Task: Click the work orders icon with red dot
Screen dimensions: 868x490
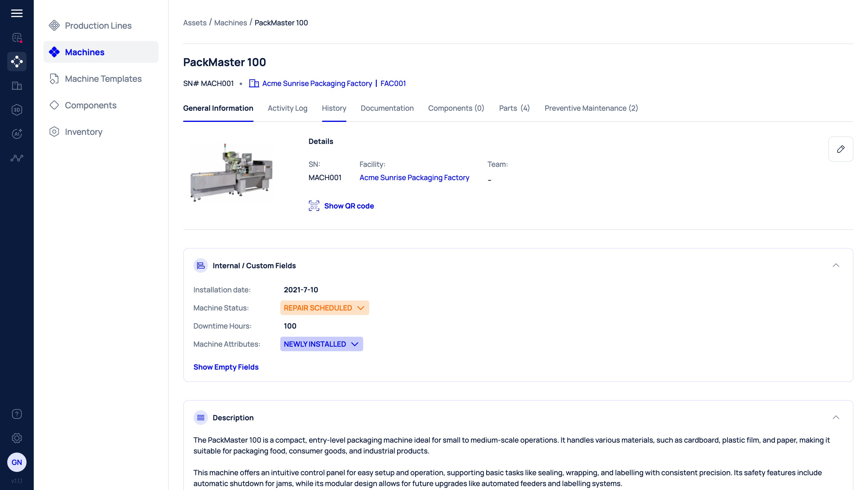Action: 17,37
